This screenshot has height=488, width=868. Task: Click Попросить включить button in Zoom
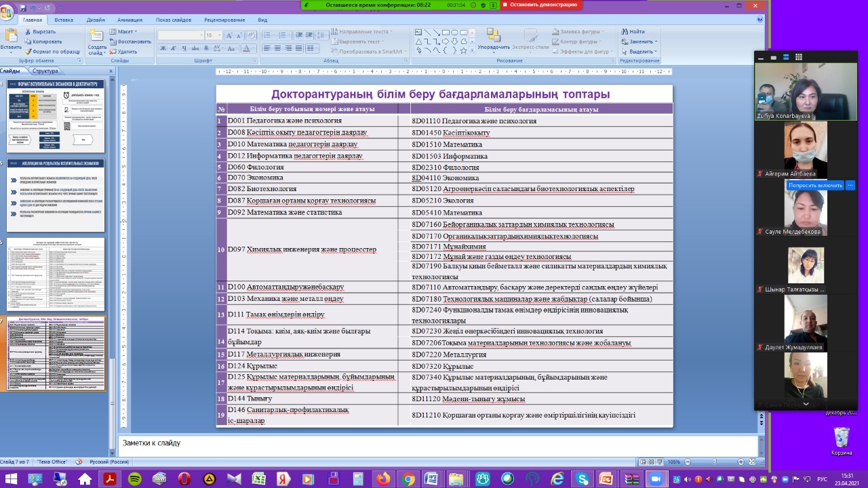[x=815, y=185]
